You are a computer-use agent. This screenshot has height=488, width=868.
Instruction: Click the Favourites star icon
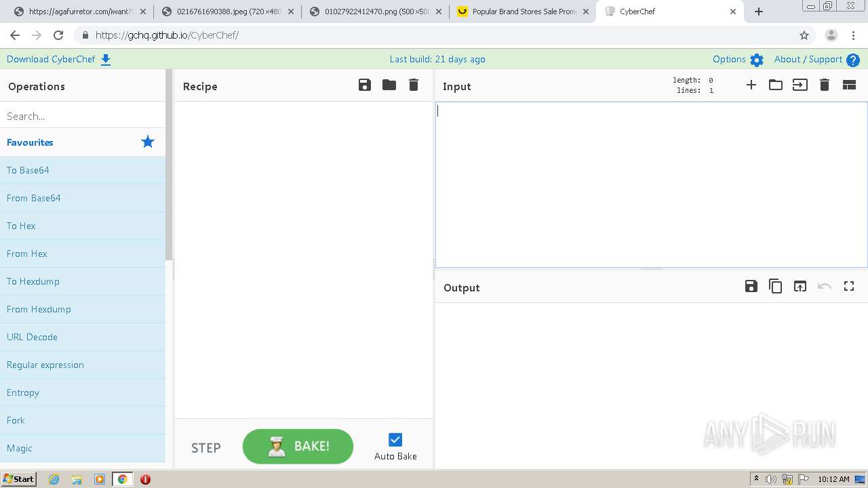(x=148, y=142)
